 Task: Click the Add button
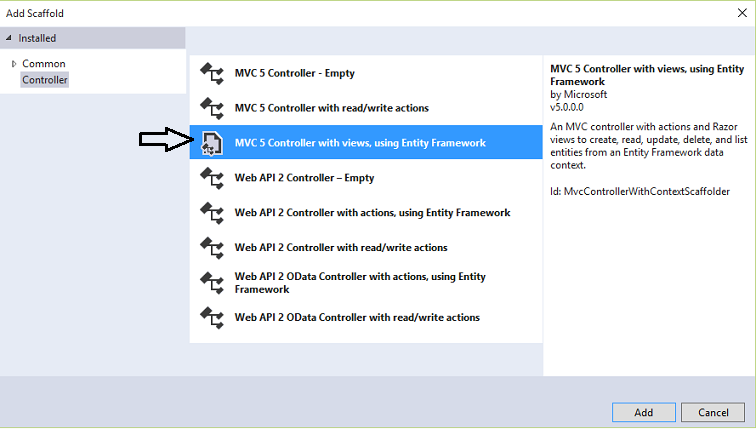(x=644, y=413)
